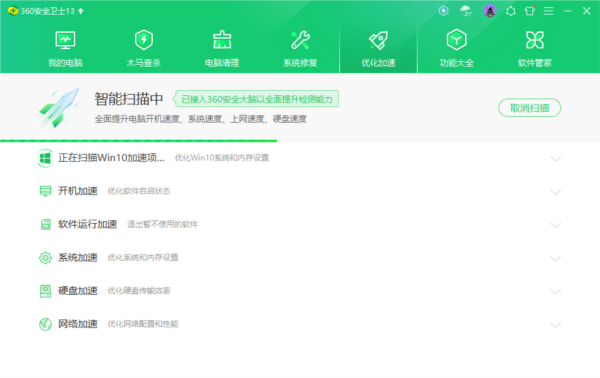Open the 电脑清理 tab

coord(222,49)
